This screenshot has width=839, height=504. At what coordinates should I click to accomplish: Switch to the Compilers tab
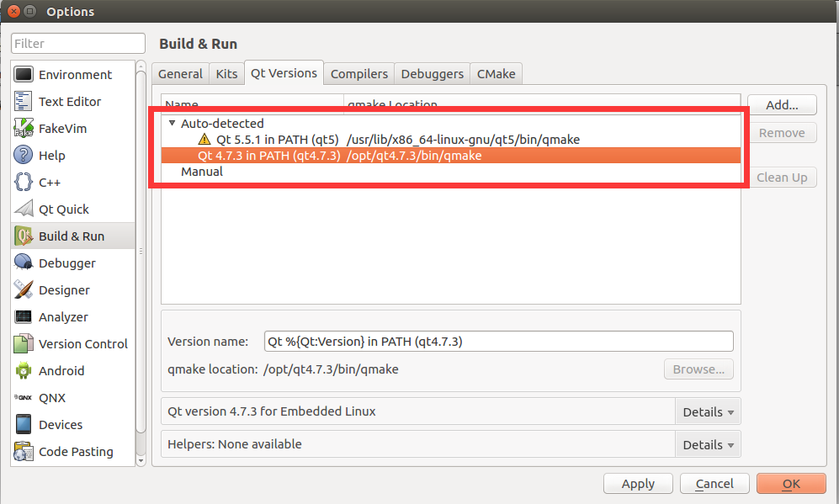tap(358, 73)
